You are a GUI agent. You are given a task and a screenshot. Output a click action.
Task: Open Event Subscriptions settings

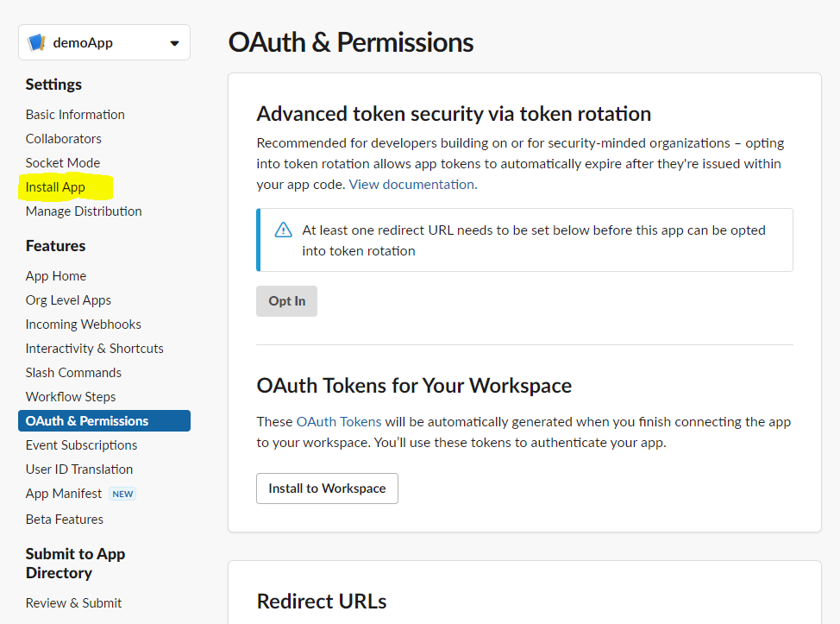tap(81, 445)
